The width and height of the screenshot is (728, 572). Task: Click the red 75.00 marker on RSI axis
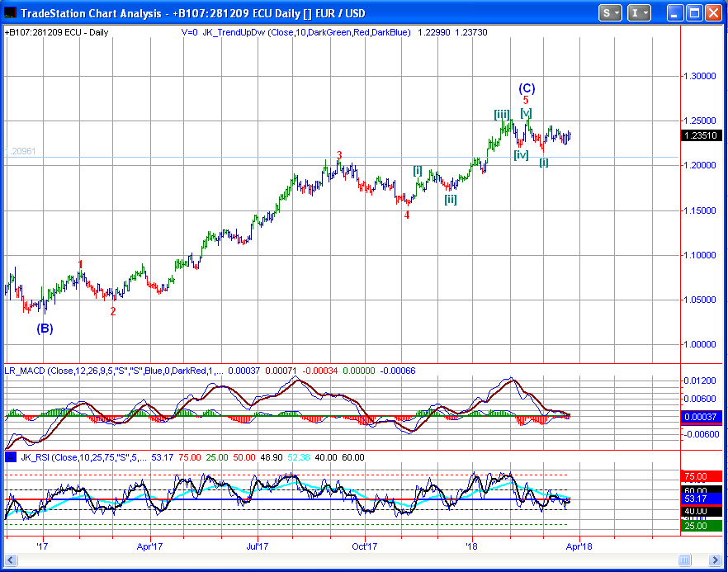point(701,476)
